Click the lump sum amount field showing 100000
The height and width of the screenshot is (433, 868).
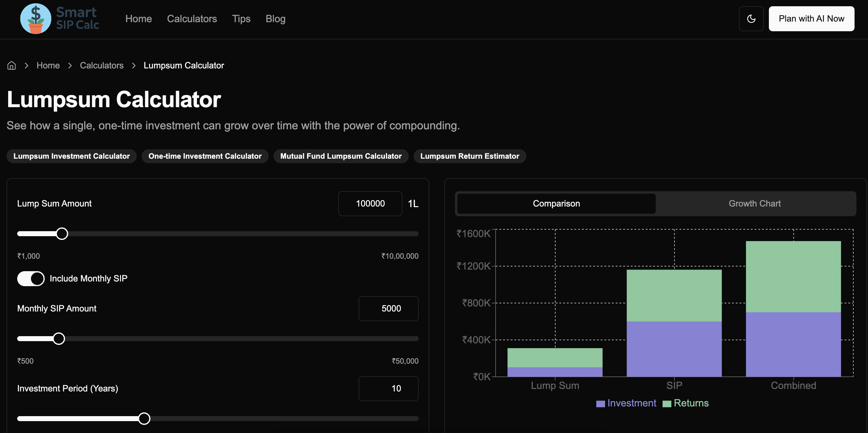pyautogui.click(x=370, y=203)
